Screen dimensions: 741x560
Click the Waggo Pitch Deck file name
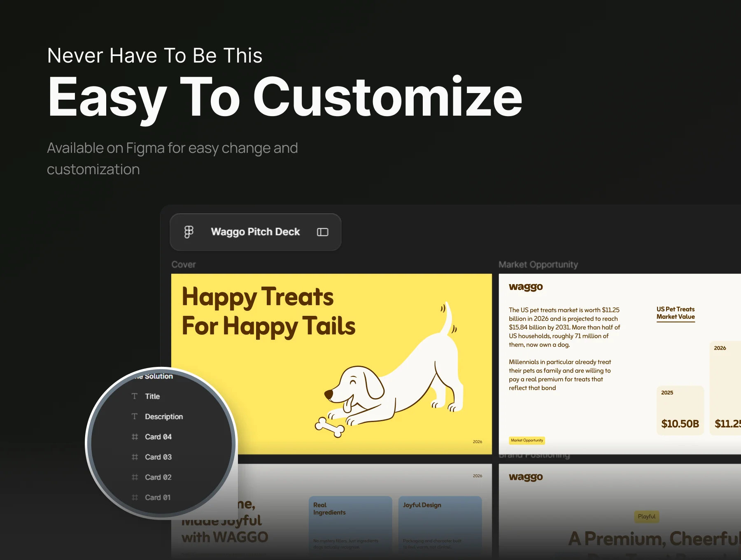(x=255, y=232)
